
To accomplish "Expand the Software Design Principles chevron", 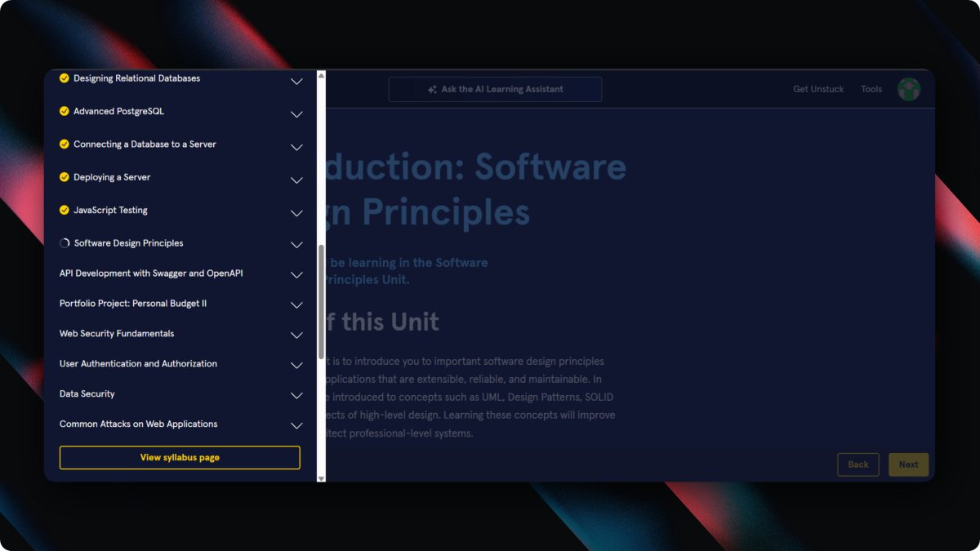I will click(297, 245).
